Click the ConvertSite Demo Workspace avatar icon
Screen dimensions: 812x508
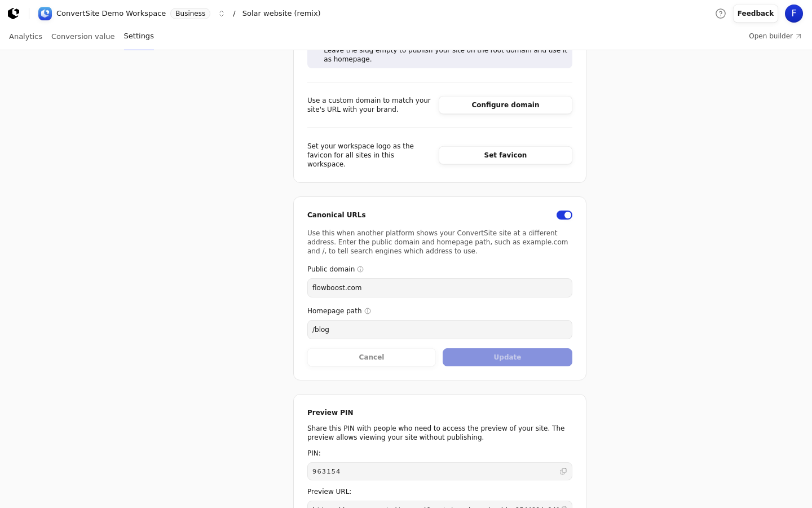click(45, 14)
